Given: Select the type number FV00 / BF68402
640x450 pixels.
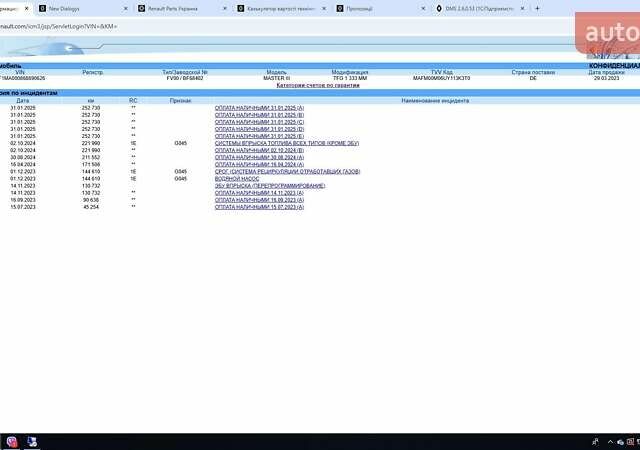Looking at the screenshot, I should (x=185, y=78).
